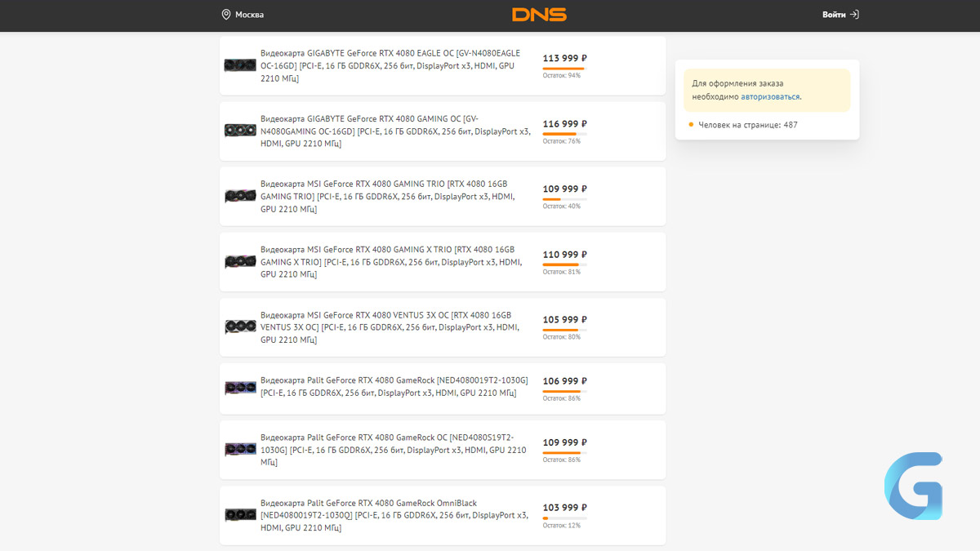Click the 40% stock bar for MSI GAMING TRIO
The width and height of the screenshot is (980, 551).
pyautogui.click(x=565, y=198)
